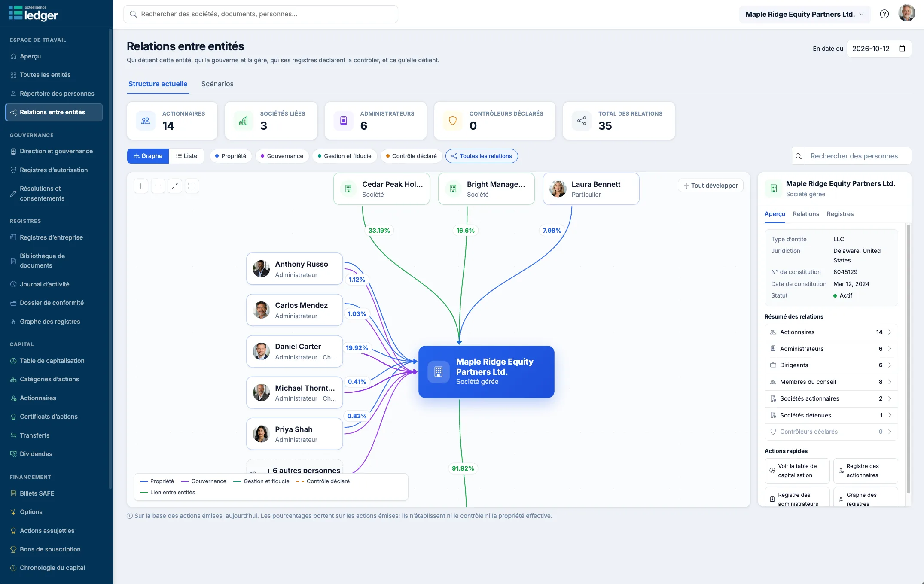Switch to Graphe view

click(x=148, y=156)
